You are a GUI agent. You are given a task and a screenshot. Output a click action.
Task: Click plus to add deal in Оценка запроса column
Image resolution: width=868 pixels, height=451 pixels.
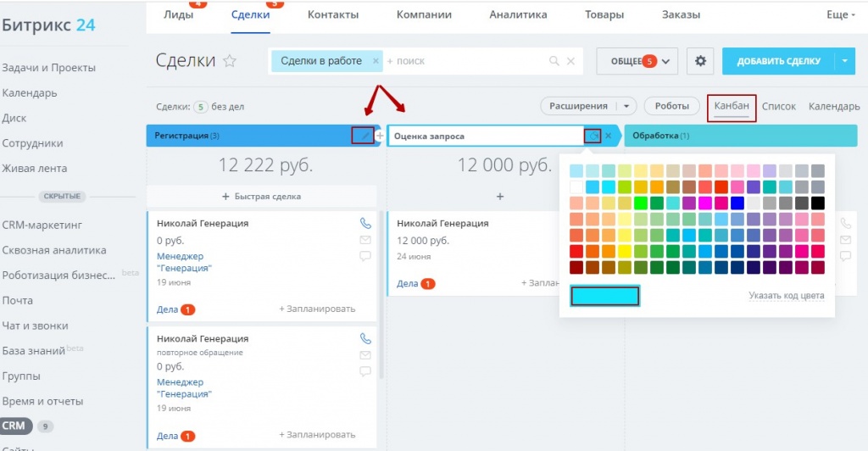pyautogui.click(x=500, y=197)
